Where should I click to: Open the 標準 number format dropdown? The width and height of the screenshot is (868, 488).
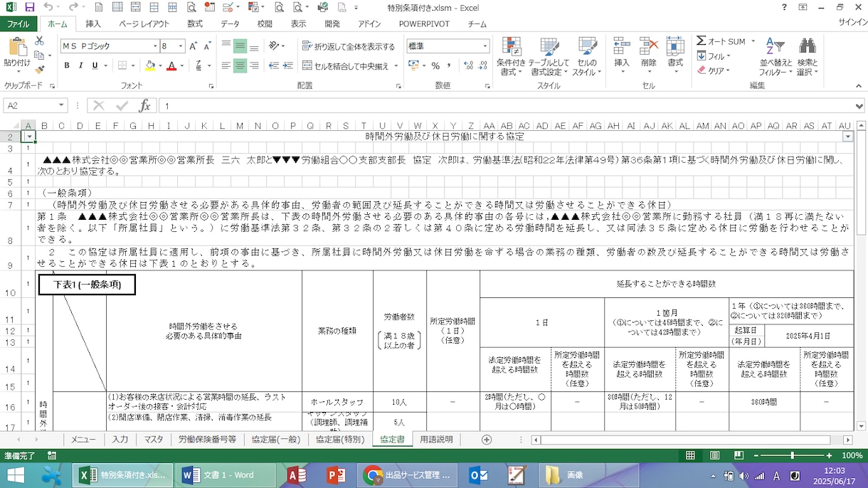tap(485, 46)
